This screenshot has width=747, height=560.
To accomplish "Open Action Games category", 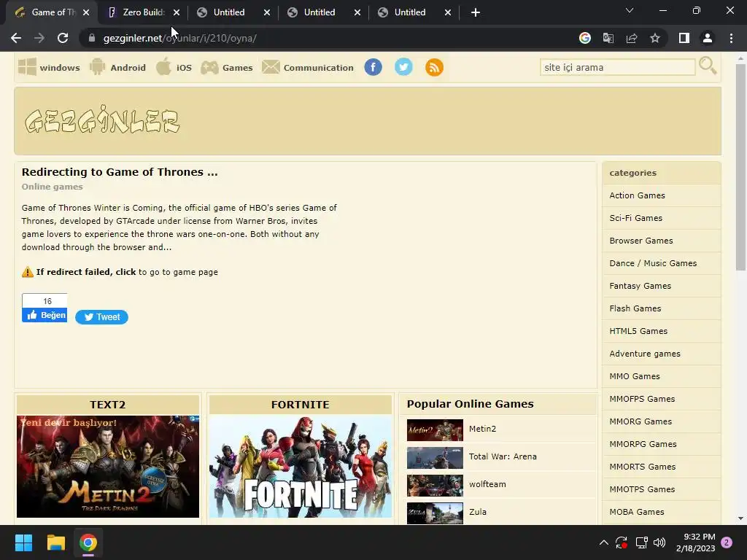I will click(x=637, y=195).
